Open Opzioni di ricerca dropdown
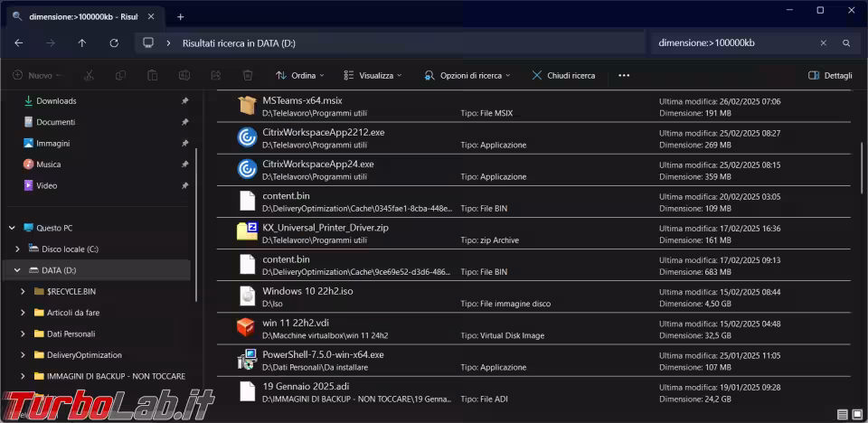868x423 pixels. (467, 75)
